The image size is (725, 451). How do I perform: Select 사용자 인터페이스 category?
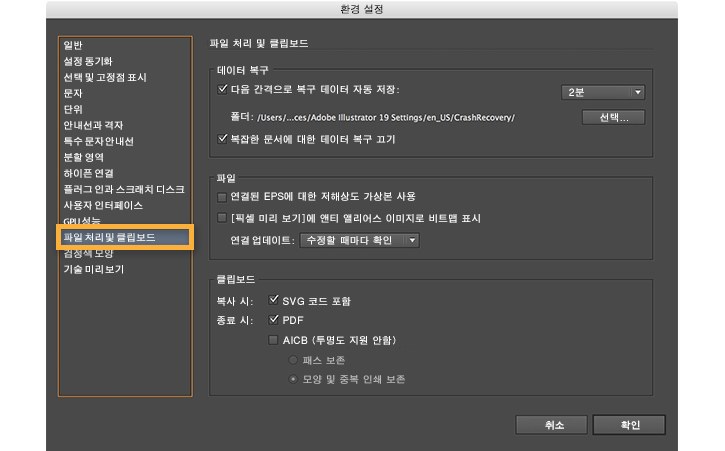tap(103, 205)
